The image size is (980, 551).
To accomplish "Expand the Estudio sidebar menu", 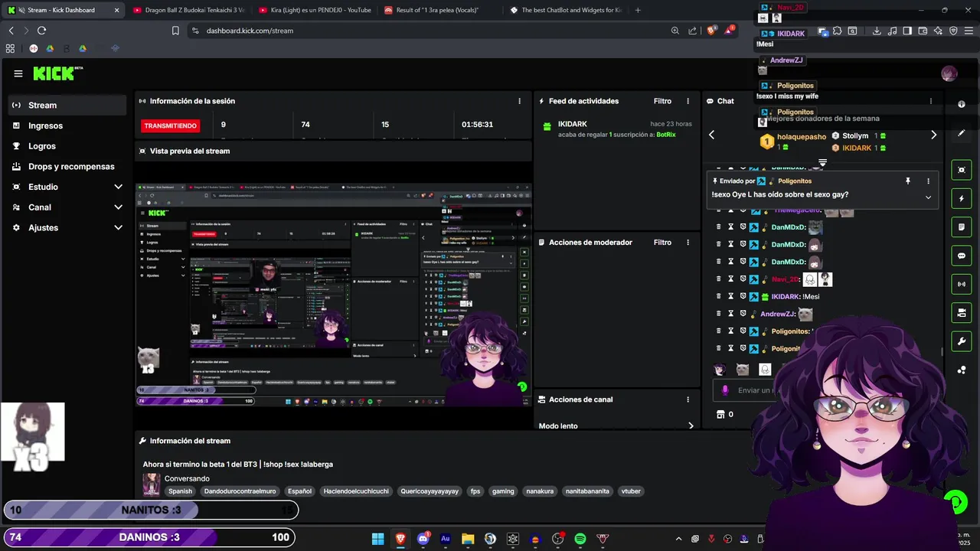I will [67, 187].
